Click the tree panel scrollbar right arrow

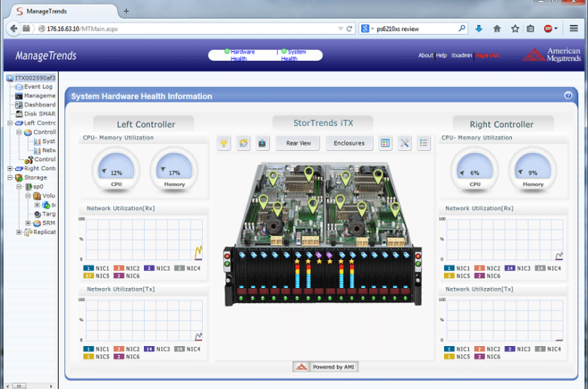tap(51, 386)
